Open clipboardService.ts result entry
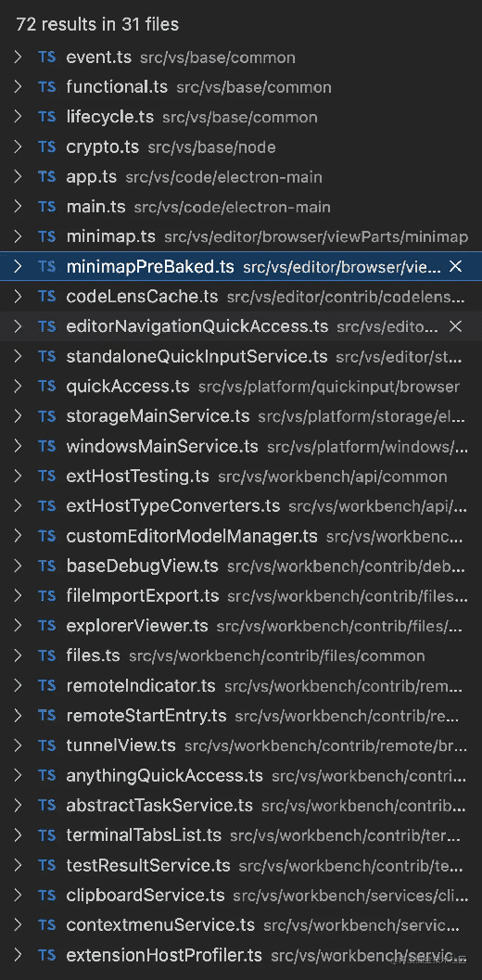 241,895
